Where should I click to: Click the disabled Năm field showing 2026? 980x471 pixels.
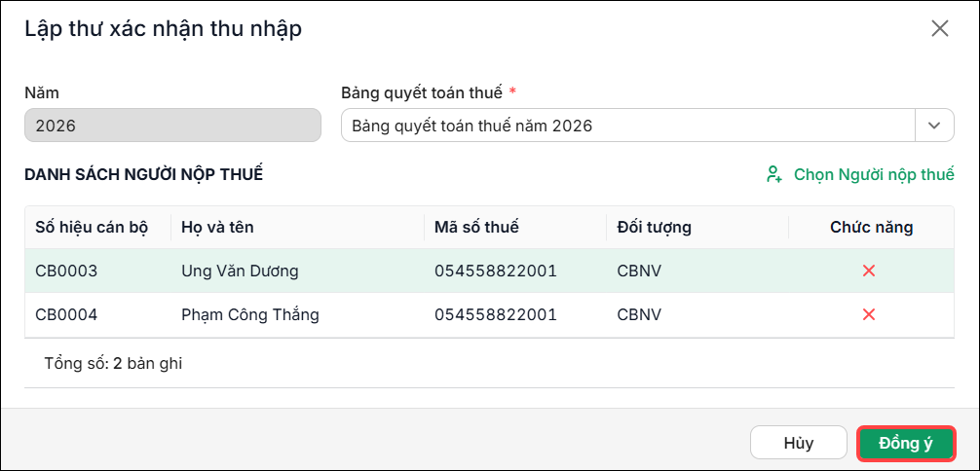tap(172, 126)
